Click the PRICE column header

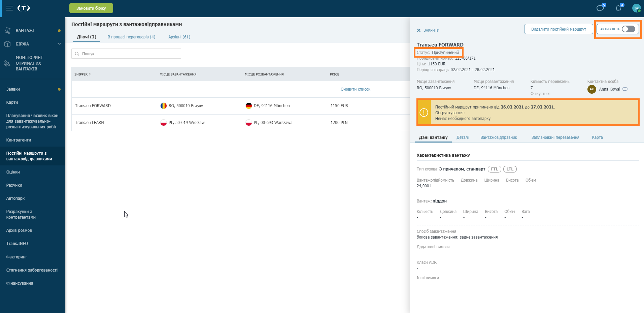point(334,74)
